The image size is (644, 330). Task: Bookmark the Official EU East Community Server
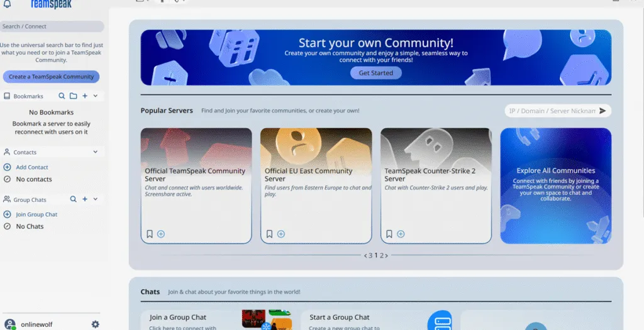269,234
